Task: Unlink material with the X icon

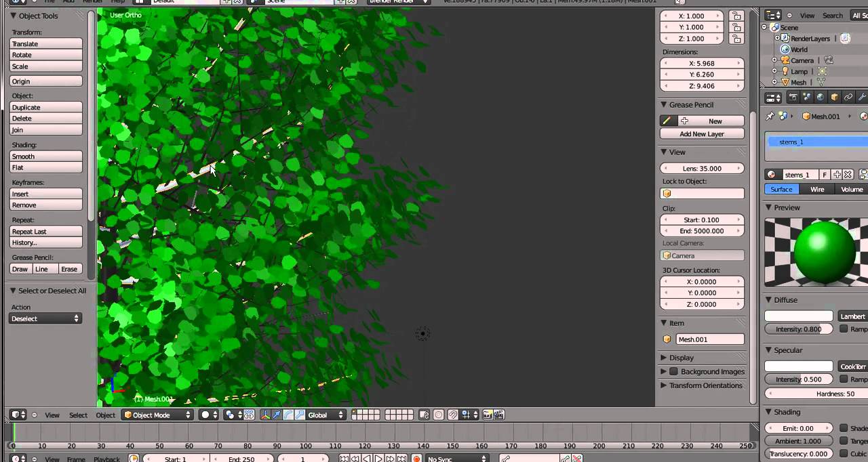Action: (x=848, y=175)
